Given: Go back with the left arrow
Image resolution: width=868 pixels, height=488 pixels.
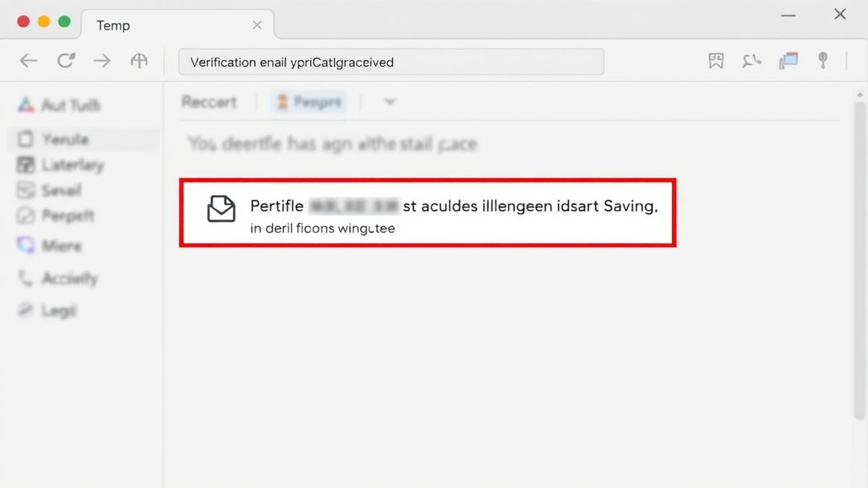Looking at the screenshot, I should coord(28,61).
